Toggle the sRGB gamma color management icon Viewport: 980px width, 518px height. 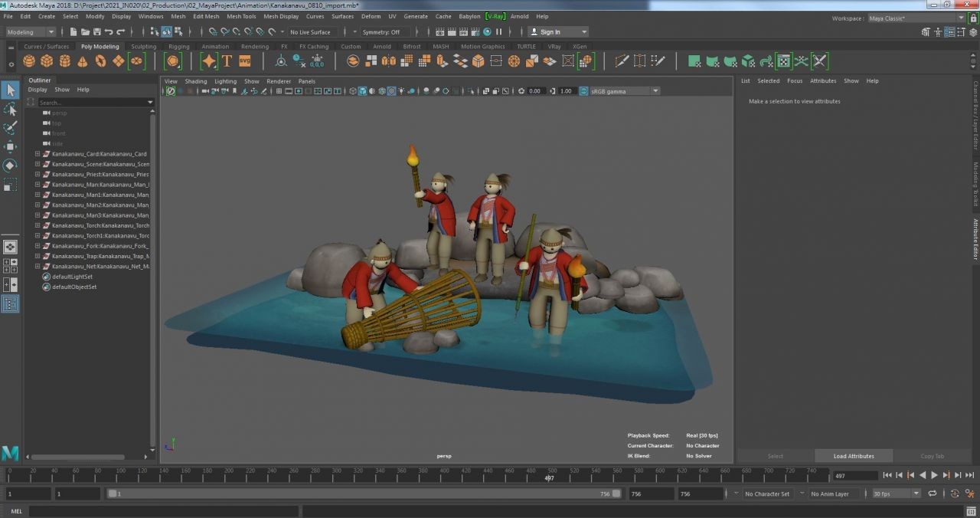tap(584, 91)
